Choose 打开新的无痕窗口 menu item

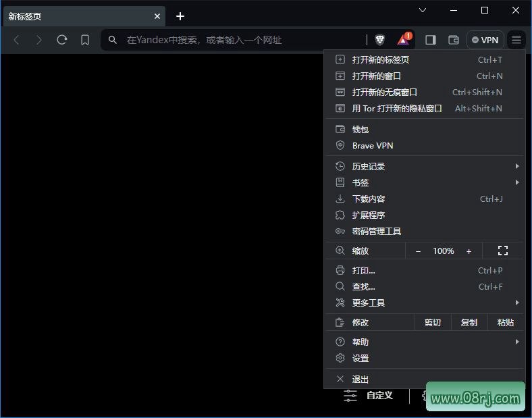pos(424,93)
